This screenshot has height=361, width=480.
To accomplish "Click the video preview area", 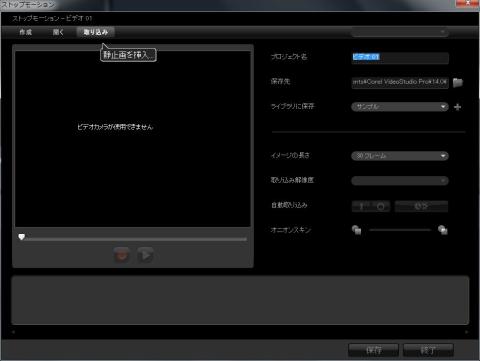I will click(133, 139).
